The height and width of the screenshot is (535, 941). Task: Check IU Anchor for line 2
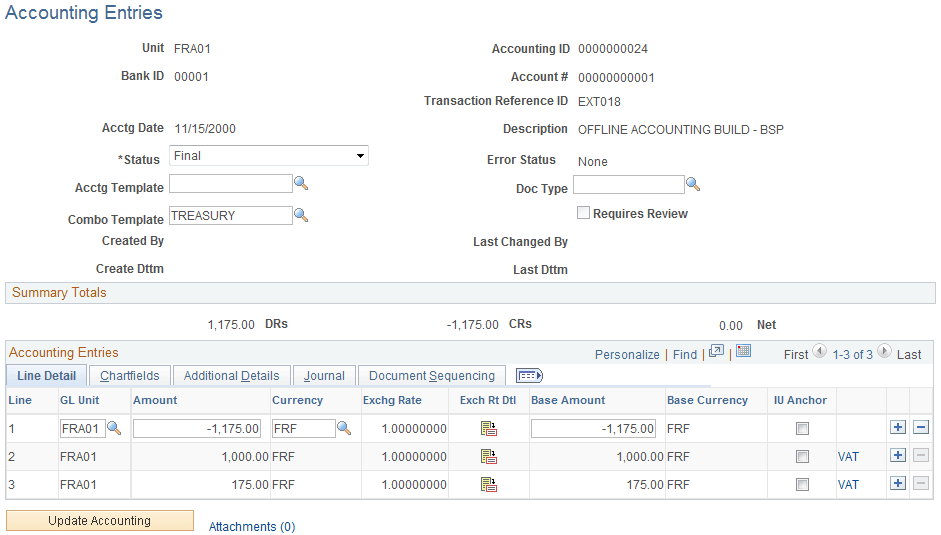802,457
